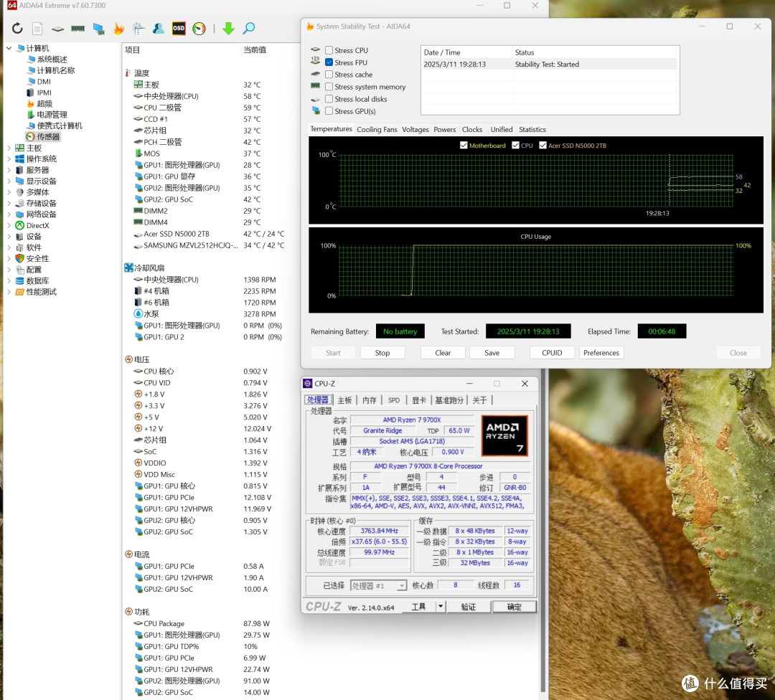Open the OSD panel icon
Screen dimensions: 775x700
point(179,28)
